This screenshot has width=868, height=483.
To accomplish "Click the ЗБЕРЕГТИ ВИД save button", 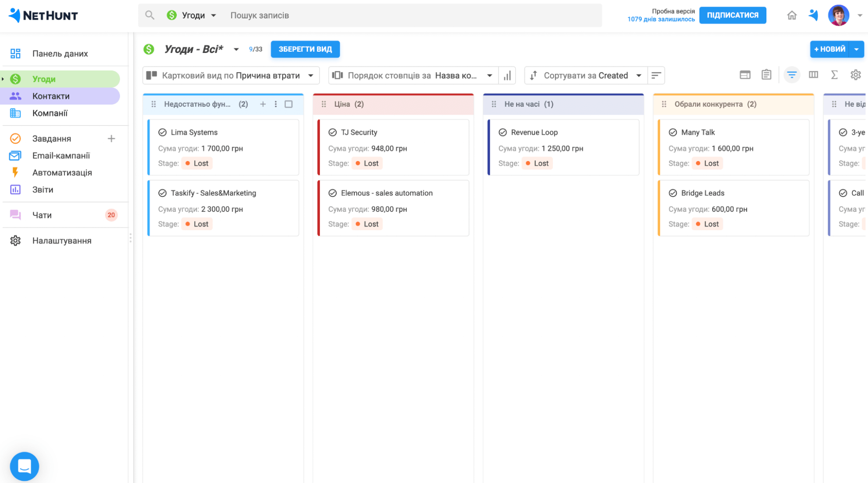I will coord(306,49).
